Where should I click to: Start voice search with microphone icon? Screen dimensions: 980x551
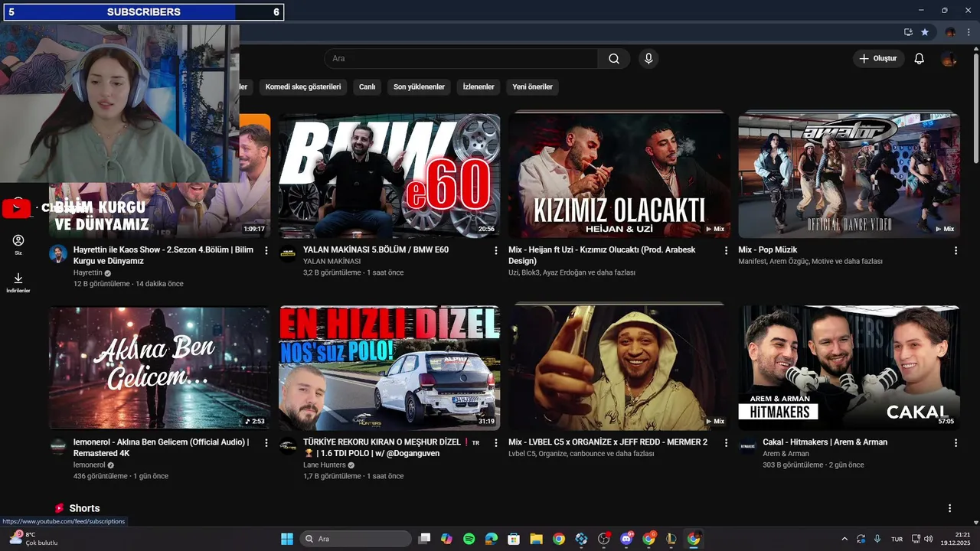point(648,59)
